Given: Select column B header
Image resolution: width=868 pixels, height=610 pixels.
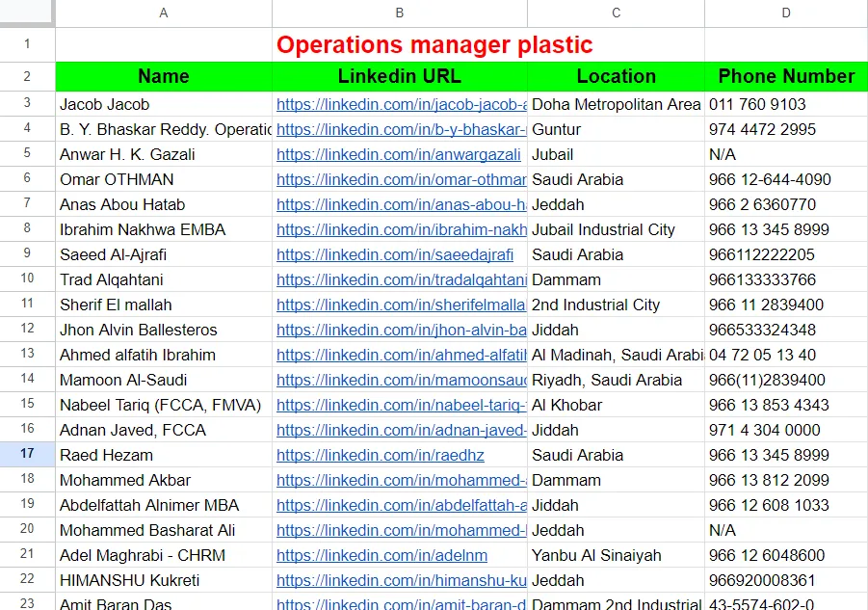Looking at the screenshot, I should (400, 13).
